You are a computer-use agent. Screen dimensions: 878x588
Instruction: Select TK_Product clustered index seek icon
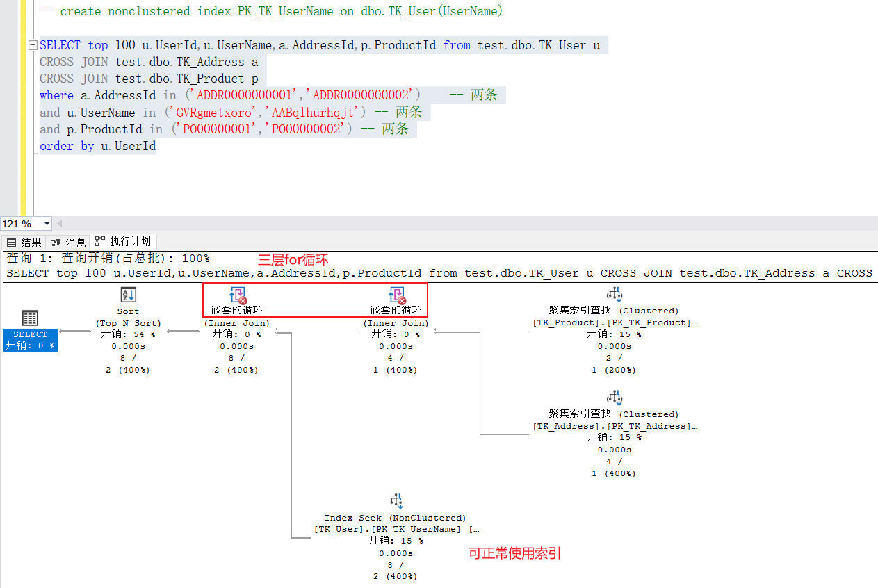(614, 295)
